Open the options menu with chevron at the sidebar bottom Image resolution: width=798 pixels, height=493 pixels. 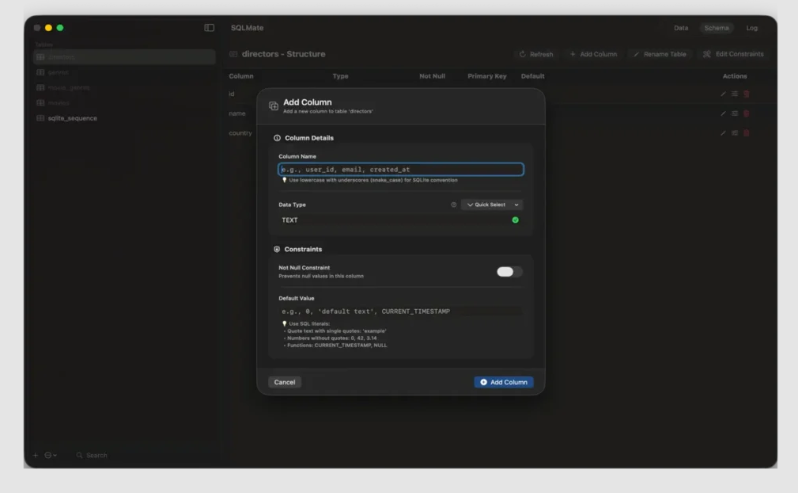coord(50,455)
